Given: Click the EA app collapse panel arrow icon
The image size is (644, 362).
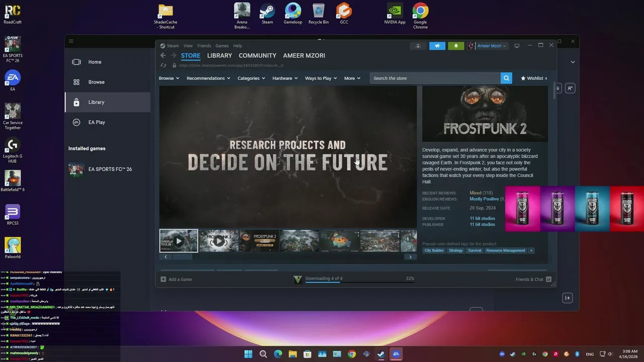Looking at the screenshot, I should point(567,298).
